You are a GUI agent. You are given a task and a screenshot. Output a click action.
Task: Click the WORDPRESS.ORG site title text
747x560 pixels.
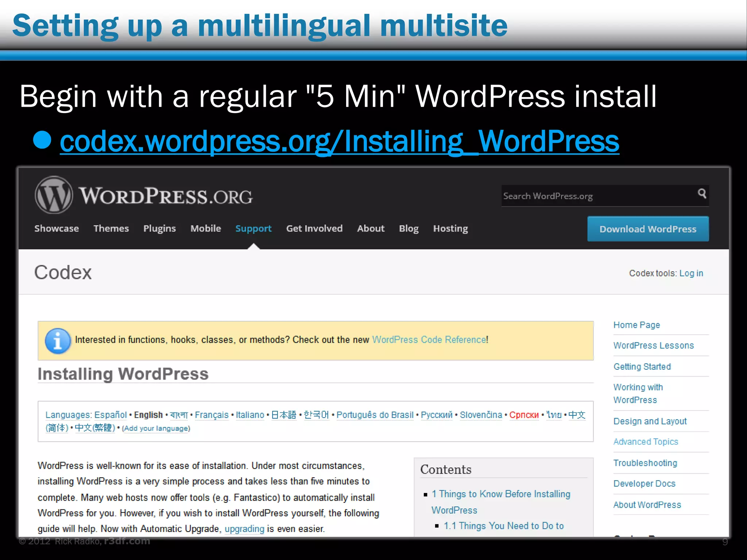point(166,196)
